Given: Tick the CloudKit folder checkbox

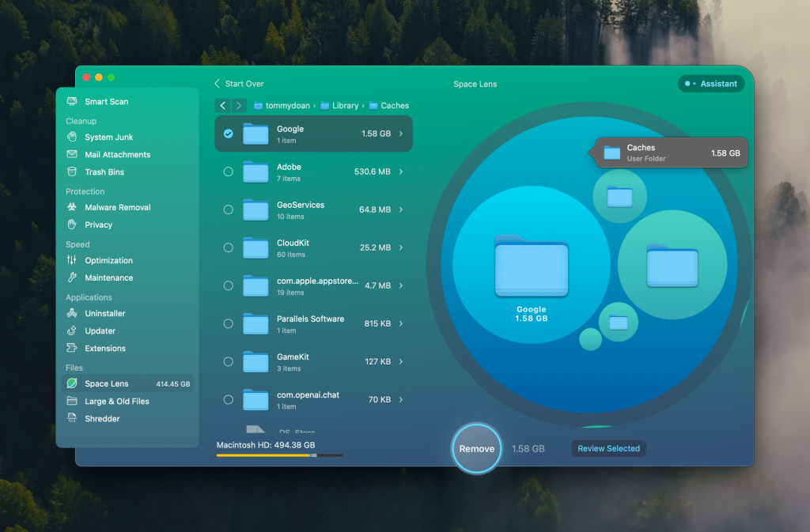Looking at the screenshot, I should [229, 247].
